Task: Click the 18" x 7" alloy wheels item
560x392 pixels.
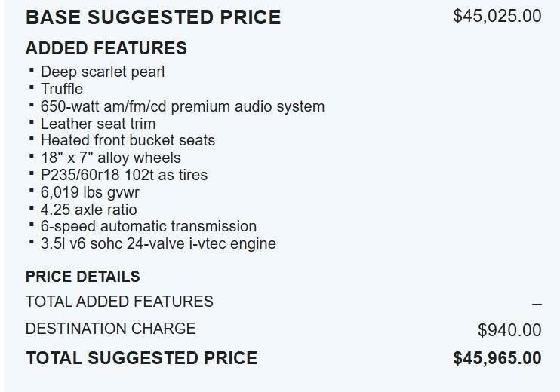Action: coord(111,158)
